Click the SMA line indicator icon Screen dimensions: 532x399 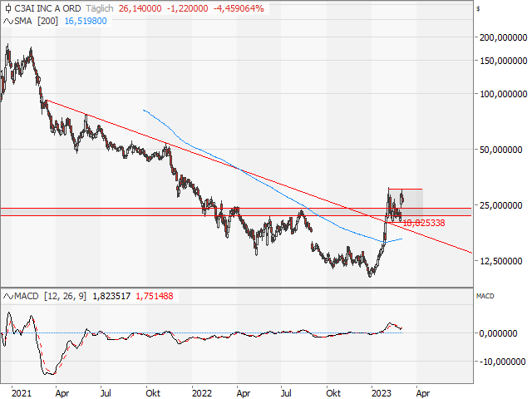[x=8, y=22]
